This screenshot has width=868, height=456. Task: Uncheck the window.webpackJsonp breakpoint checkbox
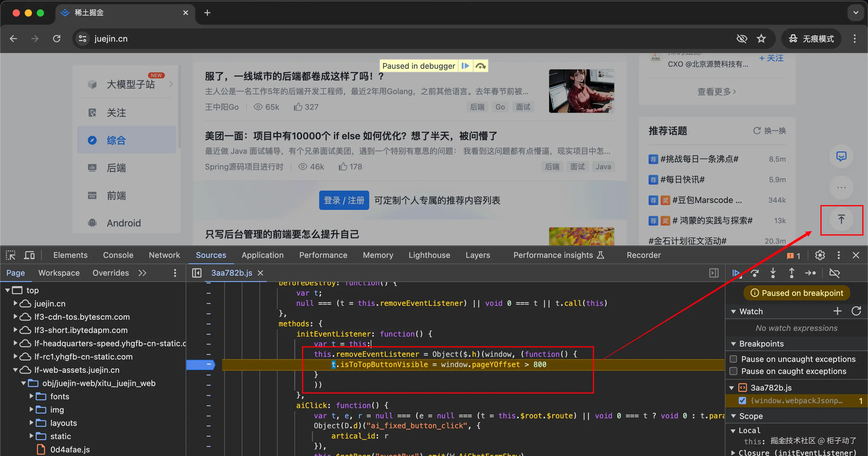tap(742, 400)
